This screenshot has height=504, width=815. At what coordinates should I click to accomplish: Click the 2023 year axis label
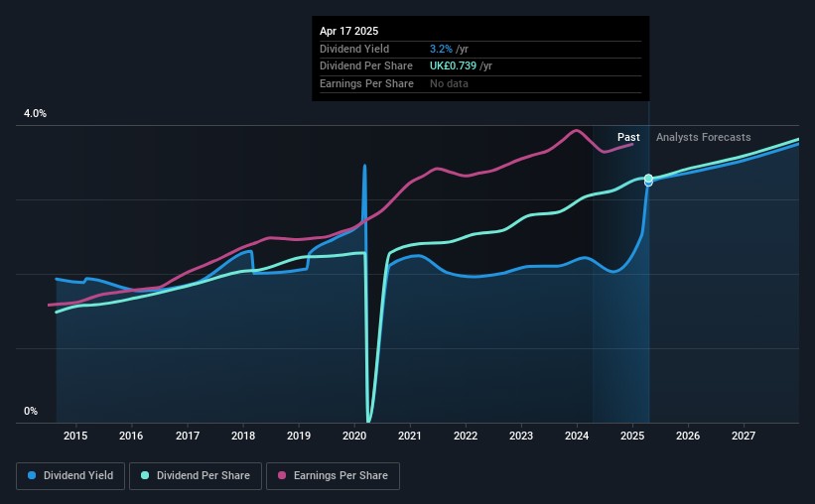point(521,436)
